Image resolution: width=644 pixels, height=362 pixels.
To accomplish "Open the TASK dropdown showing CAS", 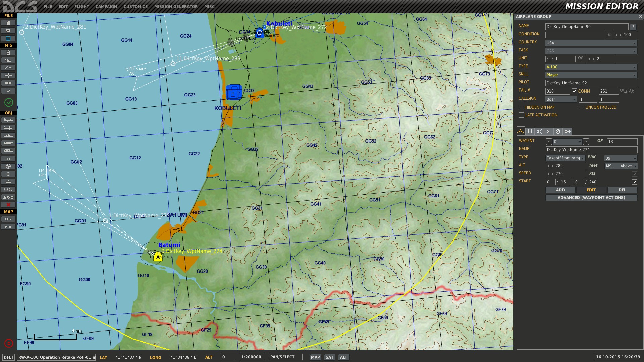I will click(x=591, y=51).
